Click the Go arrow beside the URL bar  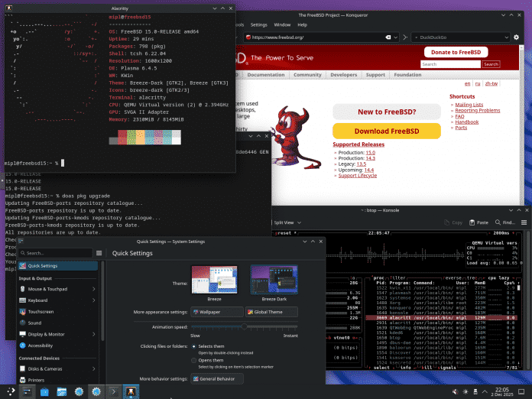click(405, 37)
